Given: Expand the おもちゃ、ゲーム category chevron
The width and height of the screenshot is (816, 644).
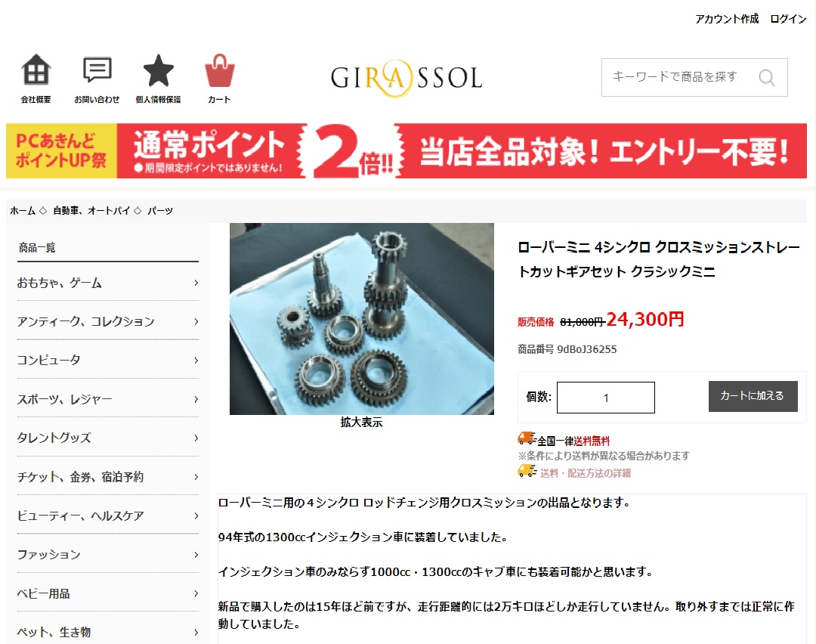Looking at the screenshot, I should (x=196, y=283).
